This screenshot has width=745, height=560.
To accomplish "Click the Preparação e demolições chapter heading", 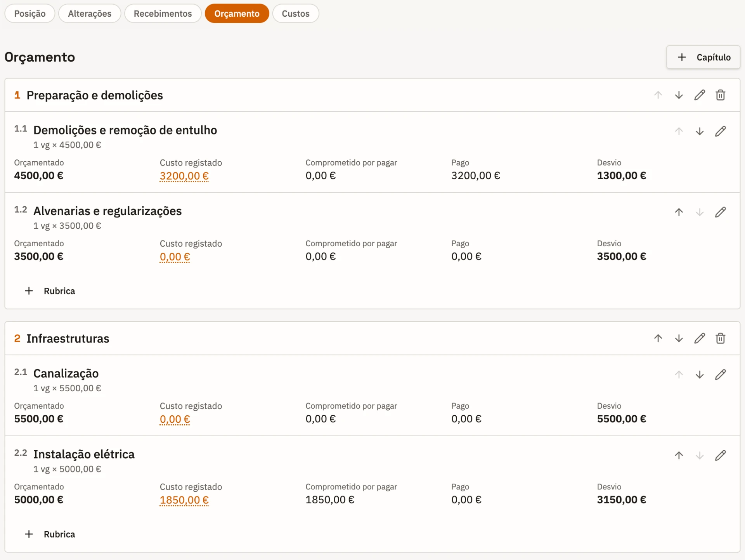I will tap(95, 95).
